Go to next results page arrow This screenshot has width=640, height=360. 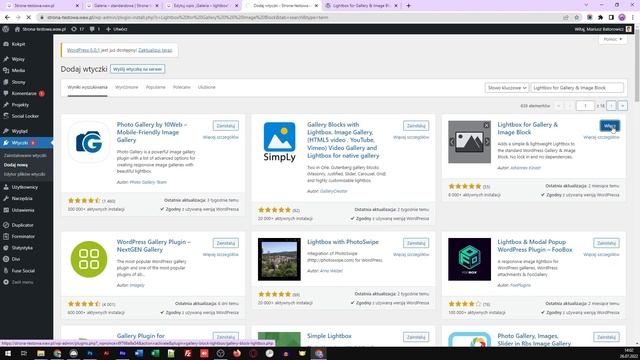point(611,106)
